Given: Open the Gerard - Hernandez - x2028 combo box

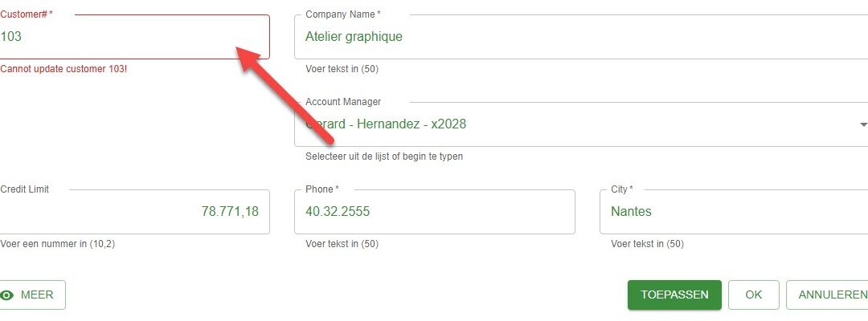Looking at the screenshot, I should pyautogui.click(x=581, y=124).
